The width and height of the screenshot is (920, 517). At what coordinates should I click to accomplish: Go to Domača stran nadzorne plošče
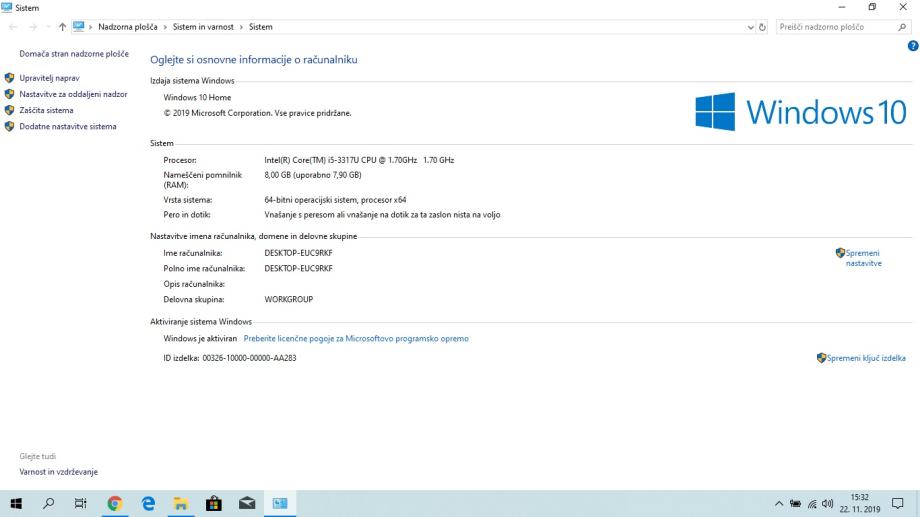pos(74,53)
